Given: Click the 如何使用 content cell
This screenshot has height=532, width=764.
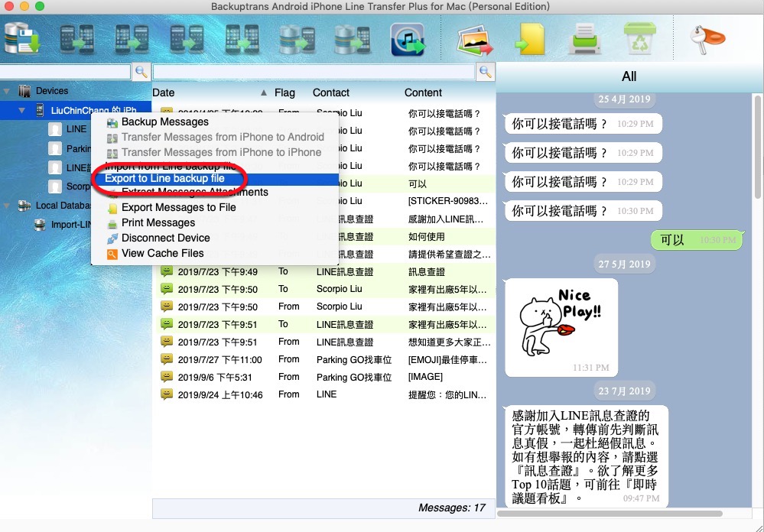Looking at the screenshot, I should pos(426,237).
